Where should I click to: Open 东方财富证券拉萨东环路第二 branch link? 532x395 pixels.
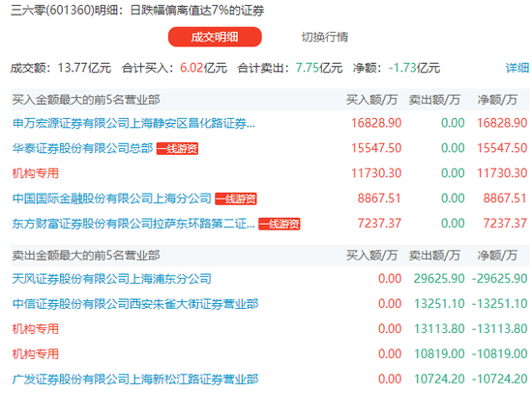133,224
